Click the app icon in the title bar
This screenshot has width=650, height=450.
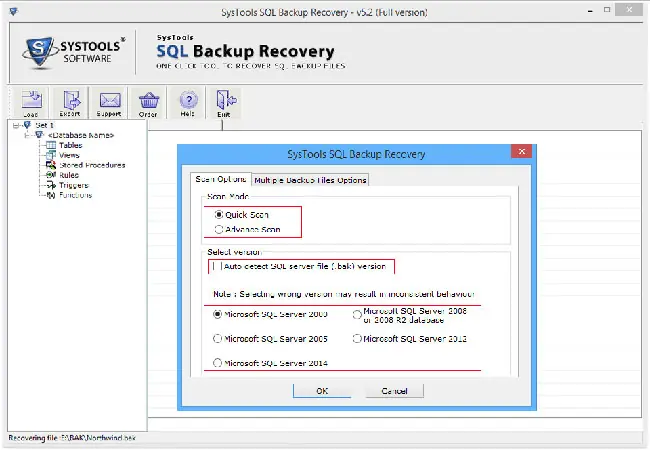click(x=14, y=11)
